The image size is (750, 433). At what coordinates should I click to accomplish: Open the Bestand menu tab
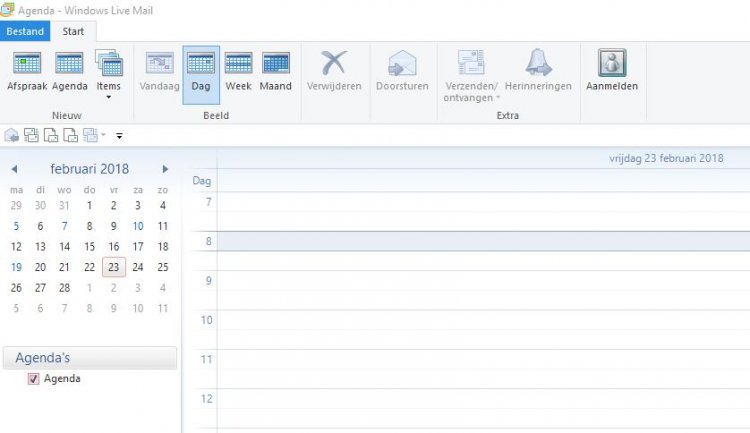pos(25,31)
